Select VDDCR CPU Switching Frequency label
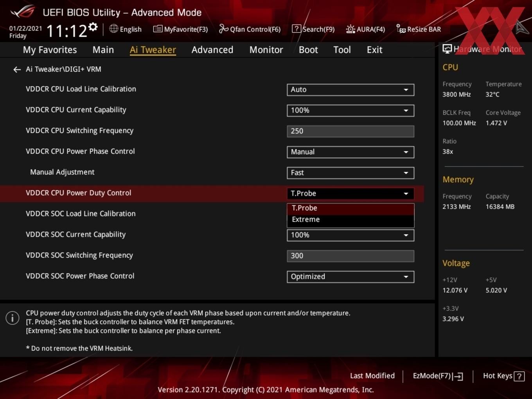Image resolution: width=532 pixels, height=399 pixels. (79, 131)
